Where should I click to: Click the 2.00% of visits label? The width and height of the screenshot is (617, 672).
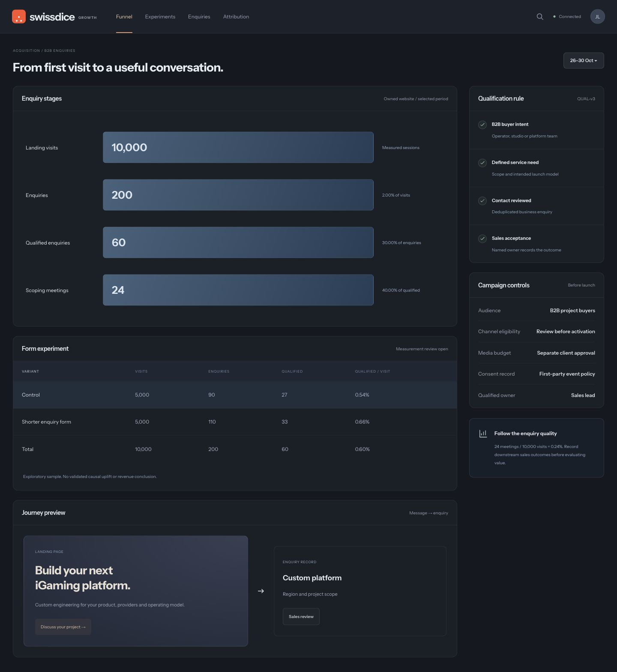[396, 195]
